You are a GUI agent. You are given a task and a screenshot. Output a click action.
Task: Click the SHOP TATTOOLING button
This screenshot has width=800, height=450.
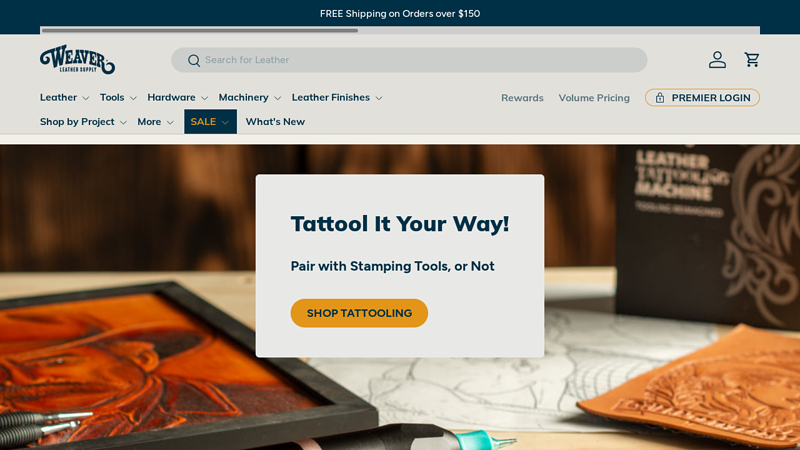pos(359,313)
